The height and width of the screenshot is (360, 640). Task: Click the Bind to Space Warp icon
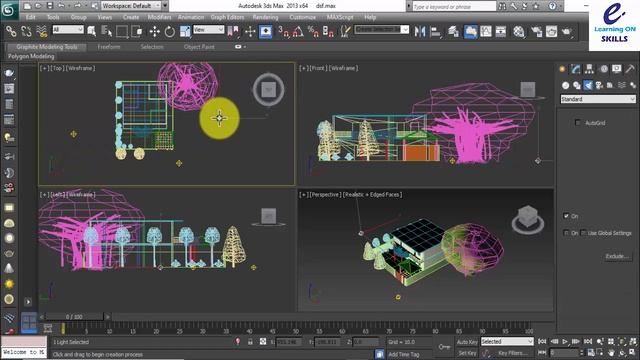tap(41, 31)
